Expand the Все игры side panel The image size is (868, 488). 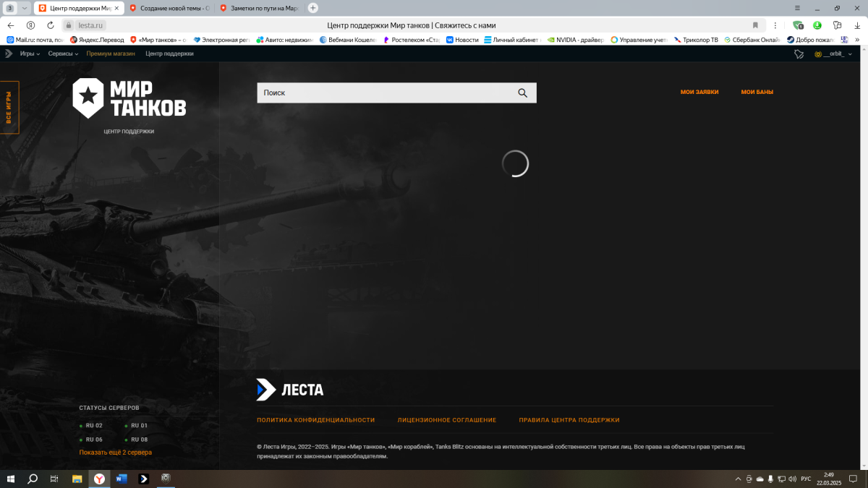click(x=9, y=108)
